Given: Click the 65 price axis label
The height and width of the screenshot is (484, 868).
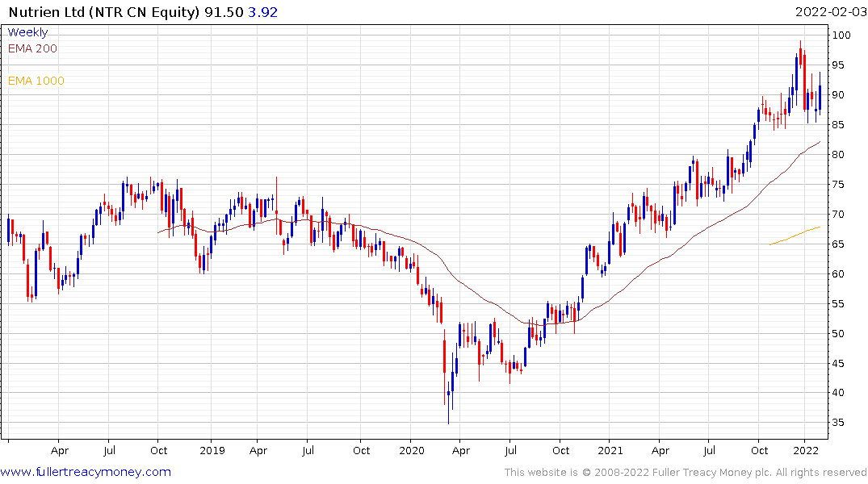Looking at the screenshot, I should [x=838, y=244].
